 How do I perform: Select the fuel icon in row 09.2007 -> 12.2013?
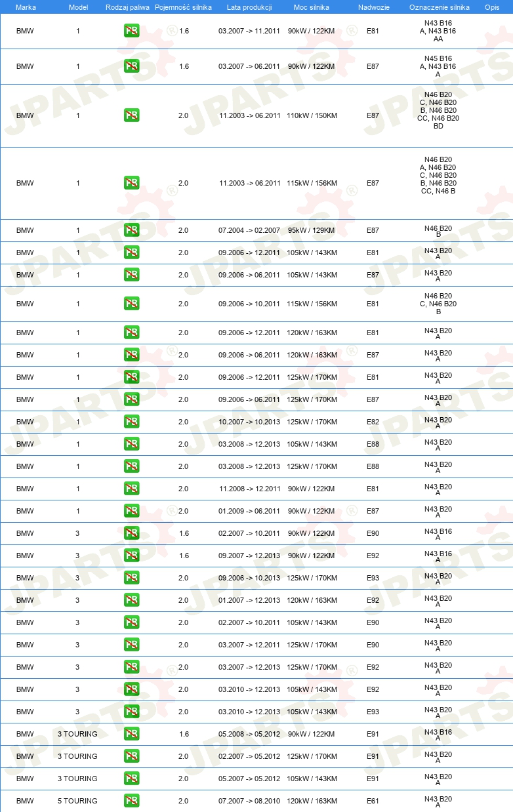coord(131,556)
